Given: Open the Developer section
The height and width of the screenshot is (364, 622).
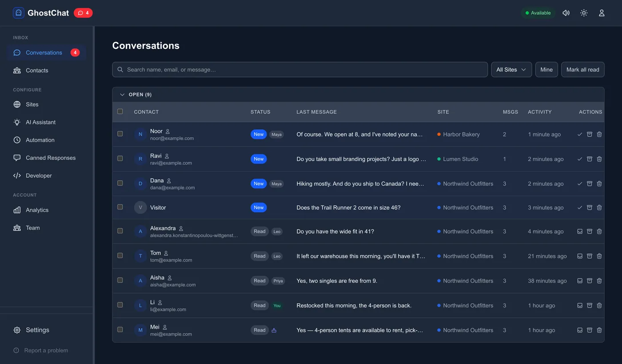Looking at the screenshot, I should click(x=46, y=175).
